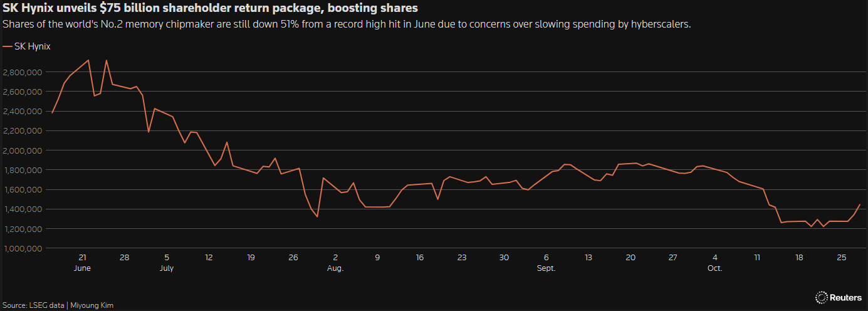Click the 13 date tick label
868x311 pixels.
tap(588, 257)
